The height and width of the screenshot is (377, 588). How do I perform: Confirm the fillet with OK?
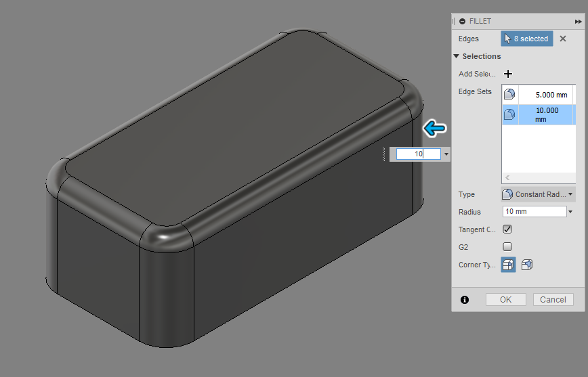click(506, 299)
